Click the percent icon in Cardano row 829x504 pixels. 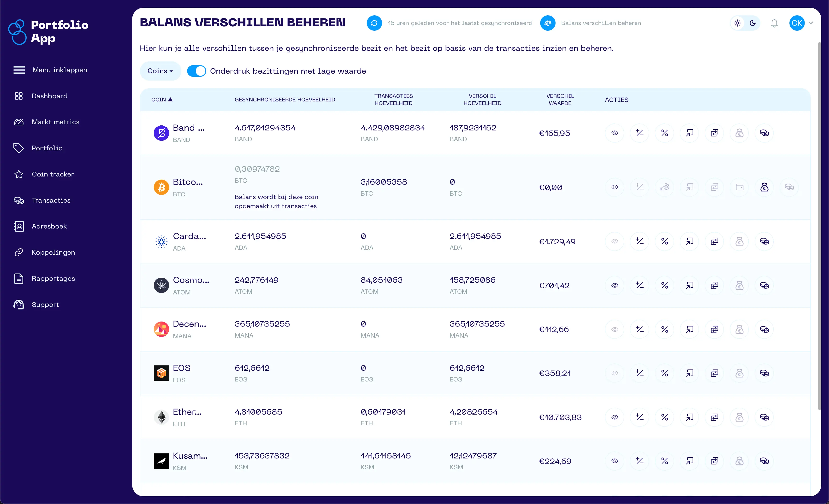(x=664, y=241)
